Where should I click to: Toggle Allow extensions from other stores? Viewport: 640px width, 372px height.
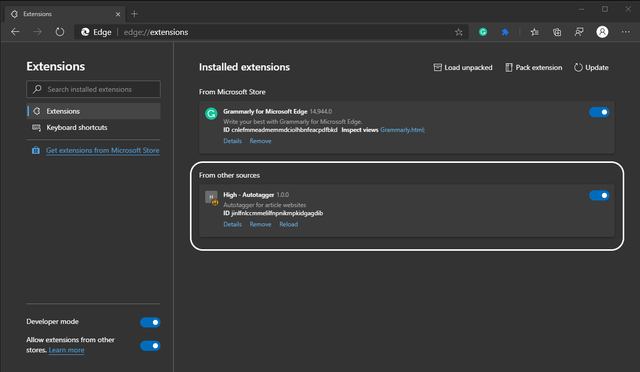pyautogui.click(x=150, y=345)
